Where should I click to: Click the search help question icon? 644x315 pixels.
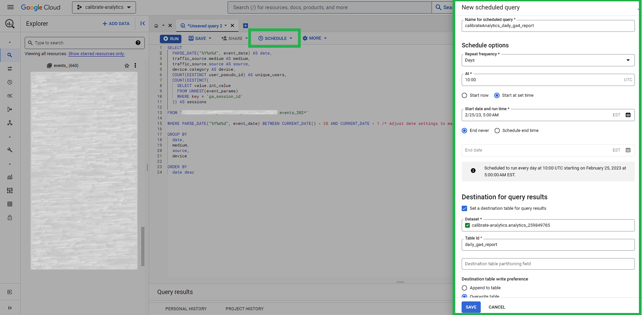click(138, 43)
